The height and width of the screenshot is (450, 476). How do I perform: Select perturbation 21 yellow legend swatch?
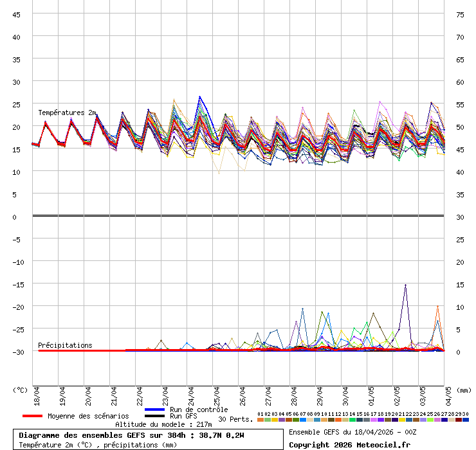[402, 420]
